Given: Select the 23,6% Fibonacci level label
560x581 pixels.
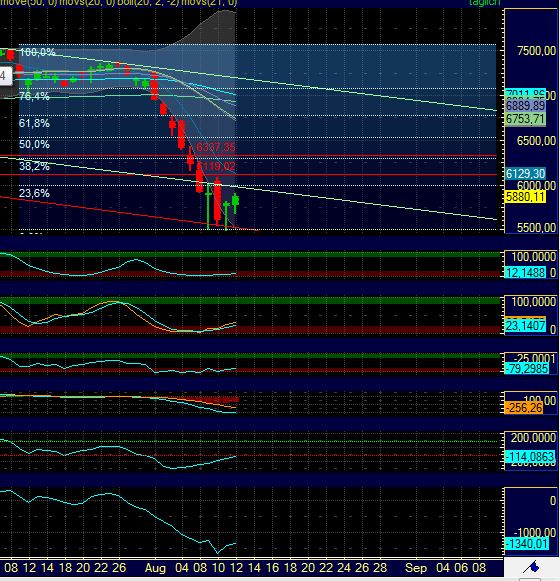Looking at the screenshot, I should 34,193.
